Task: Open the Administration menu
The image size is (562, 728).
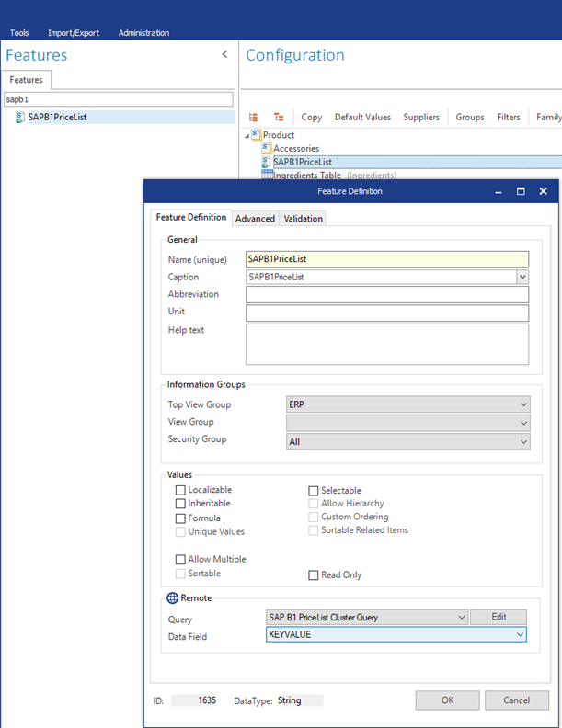Action: 143,32
